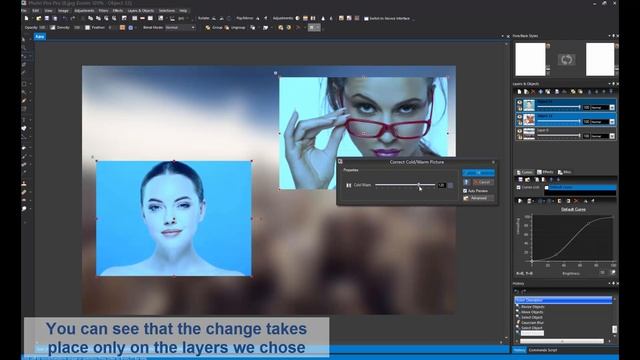Open the Blend Mode dropdown in options bar
Screen dimensions: 640x360
(180, 28)
